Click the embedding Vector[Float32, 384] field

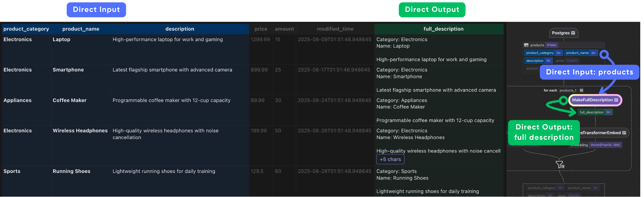(605, 145)
